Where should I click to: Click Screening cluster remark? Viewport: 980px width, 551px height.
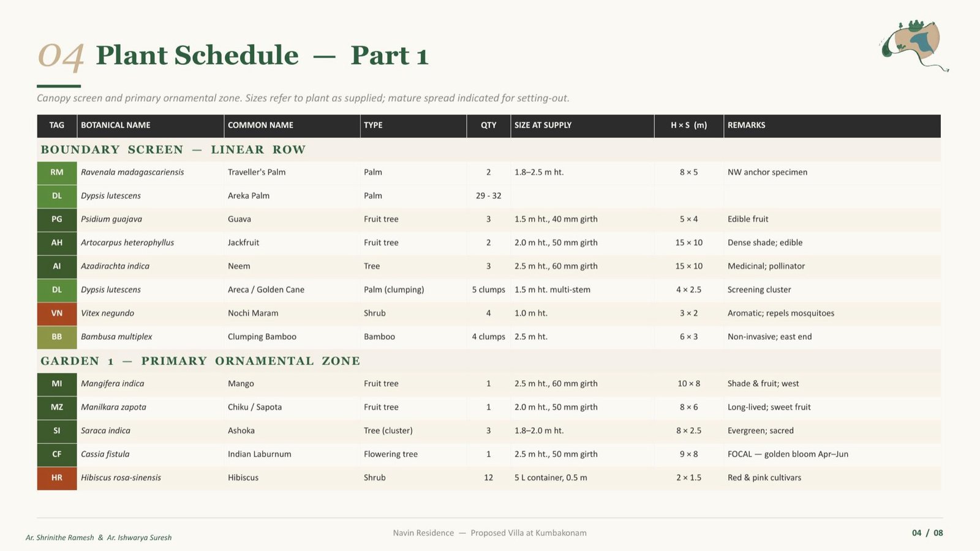click(x=759, y=290)
